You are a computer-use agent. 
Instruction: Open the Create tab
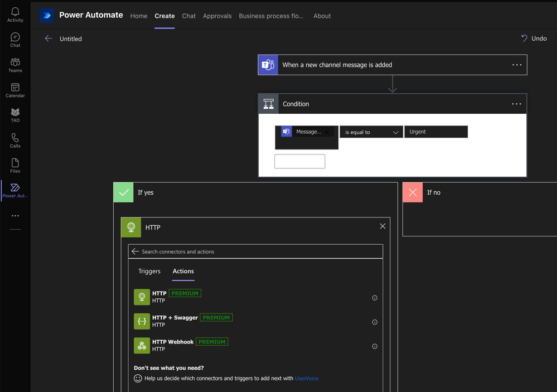164,16
